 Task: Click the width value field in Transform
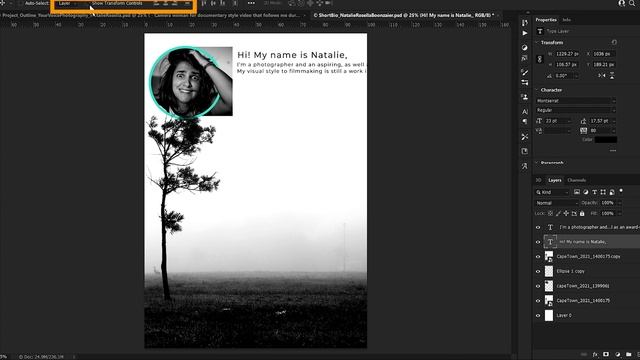[567, 54]
